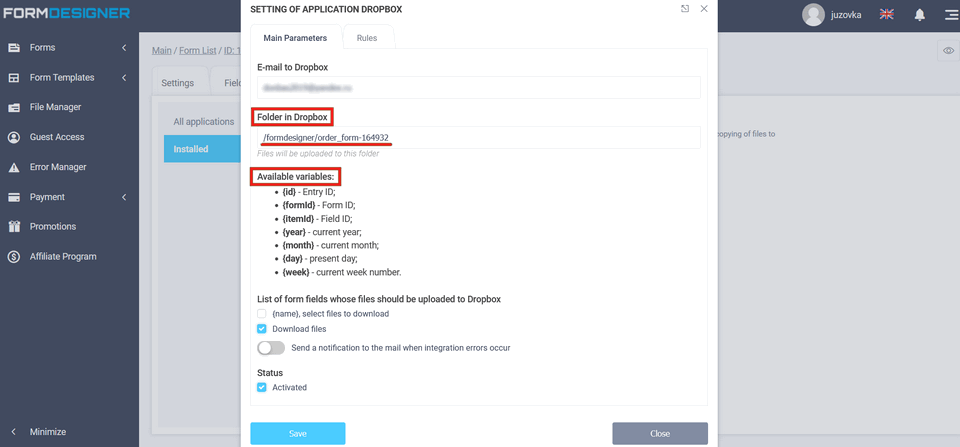Check the '{name}, select files' checkbox
The height and width of the screenshot is (447, 960).
pyautogui.click(x=262, y=314)
